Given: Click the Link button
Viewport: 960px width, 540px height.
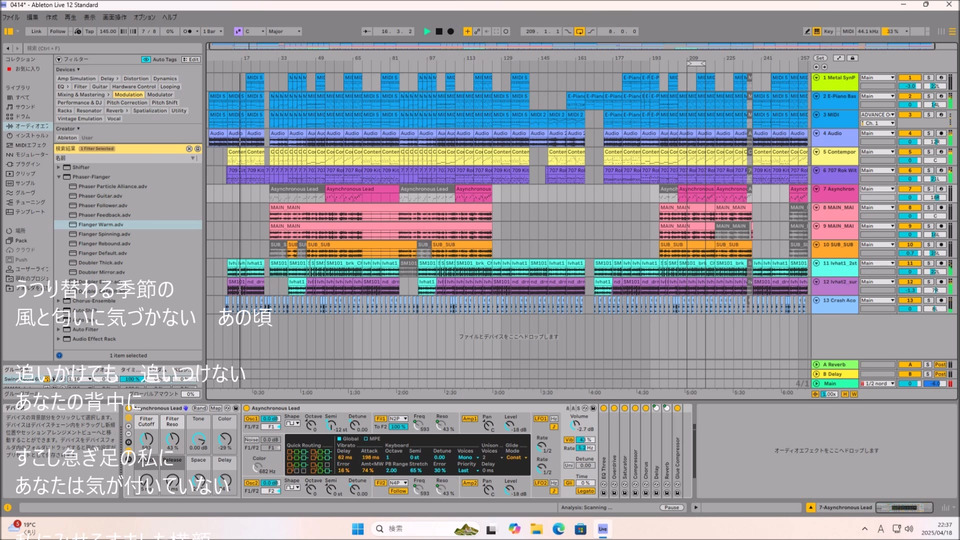Looking at the screenshot, I should click(x=37, y=31).
